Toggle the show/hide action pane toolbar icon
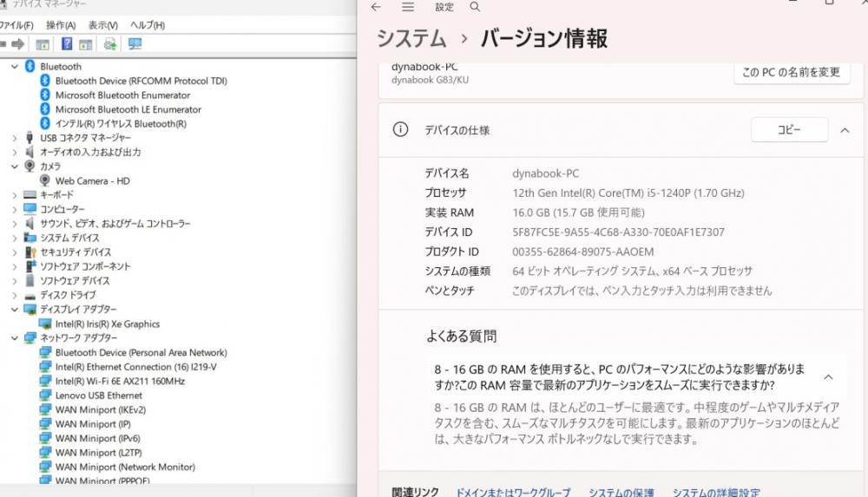This screenshot has width=868, height=497. click(x=85, y=44)
